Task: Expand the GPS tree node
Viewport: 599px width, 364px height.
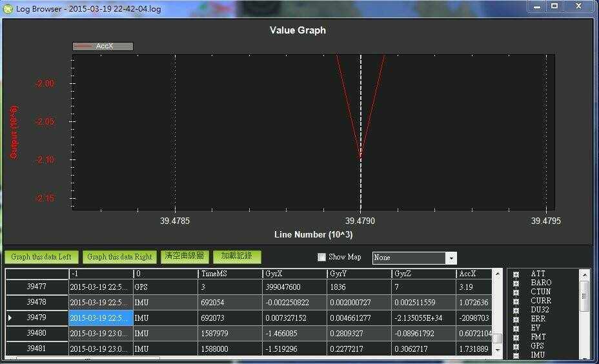Action: (x=516, y=347)
